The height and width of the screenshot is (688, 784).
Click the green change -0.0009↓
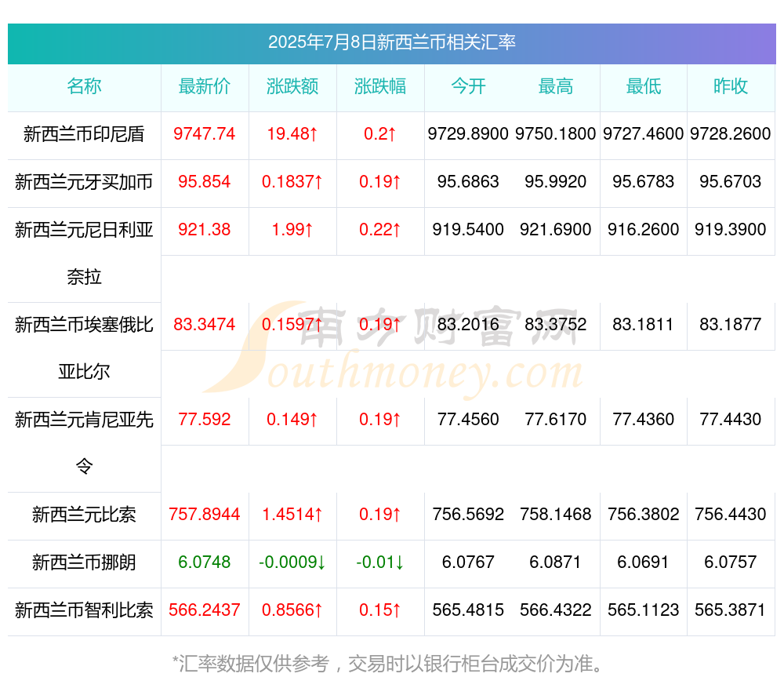coord(292,562)
